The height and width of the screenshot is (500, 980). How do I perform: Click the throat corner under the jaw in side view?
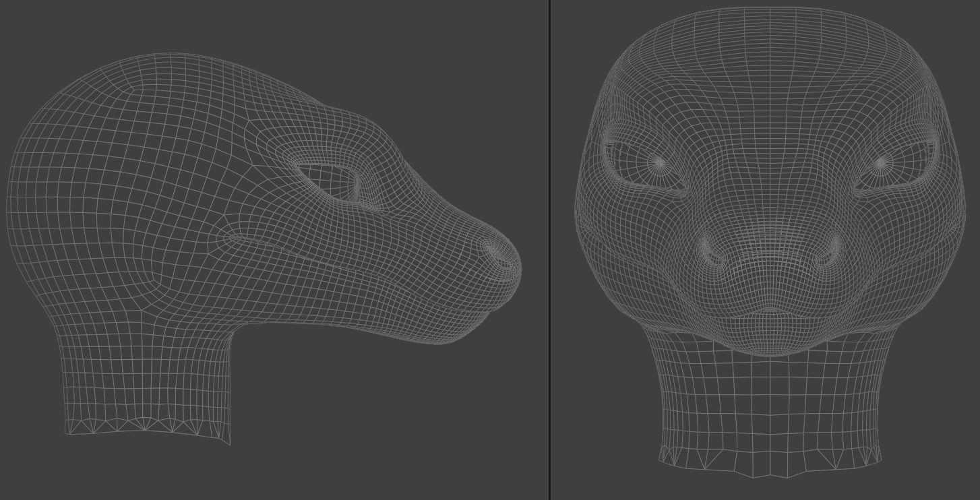(x=233, y=330)
